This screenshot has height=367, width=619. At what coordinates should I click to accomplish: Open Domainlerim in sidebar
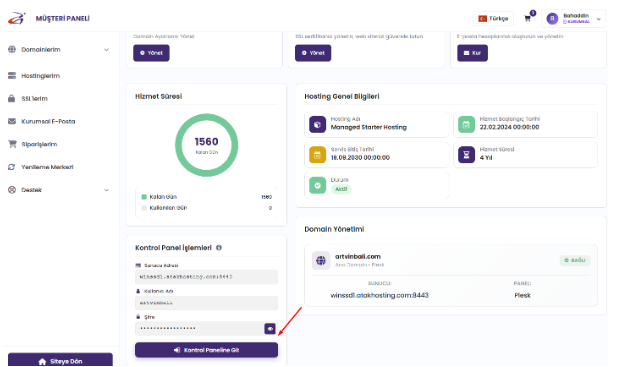pos(41,50)
